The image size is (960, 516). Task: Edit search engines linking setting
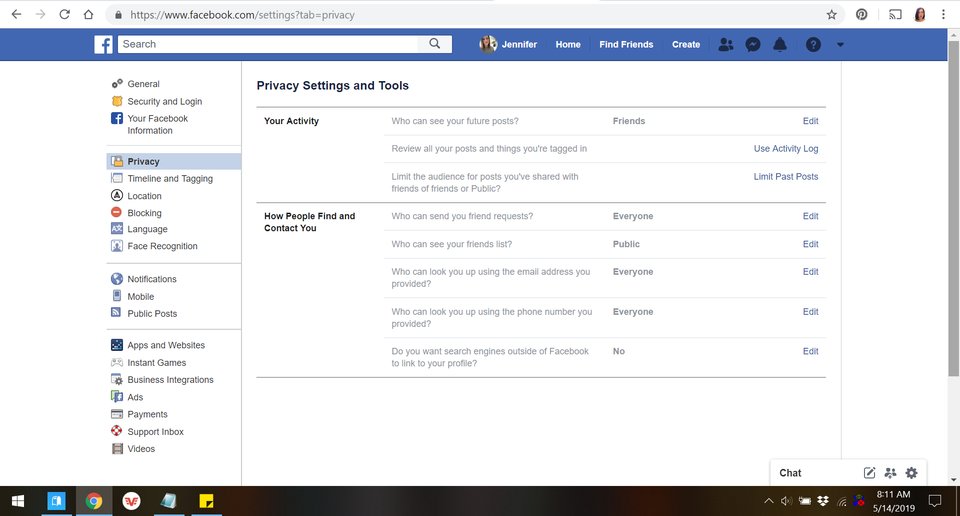810,351
